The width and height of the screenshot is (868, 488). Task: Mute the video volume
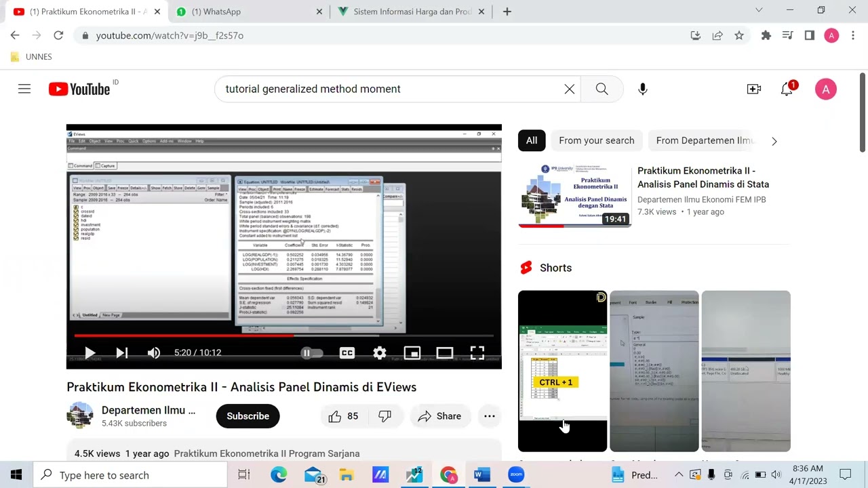point(154,352)
